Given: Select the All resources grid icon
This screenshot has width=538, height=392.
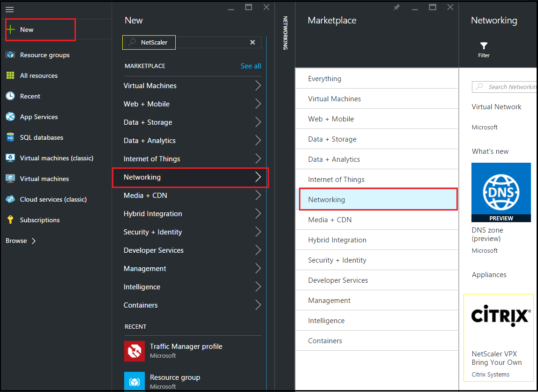Looking at the screenshot, I should click(x=10, y=75).
